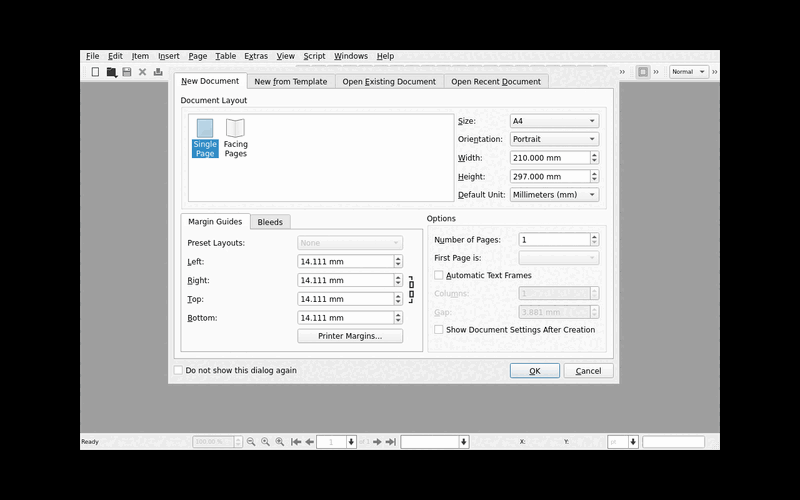The image size is (800, 500).
Task: Click the Printer Margins button
Action: point(350,336)
